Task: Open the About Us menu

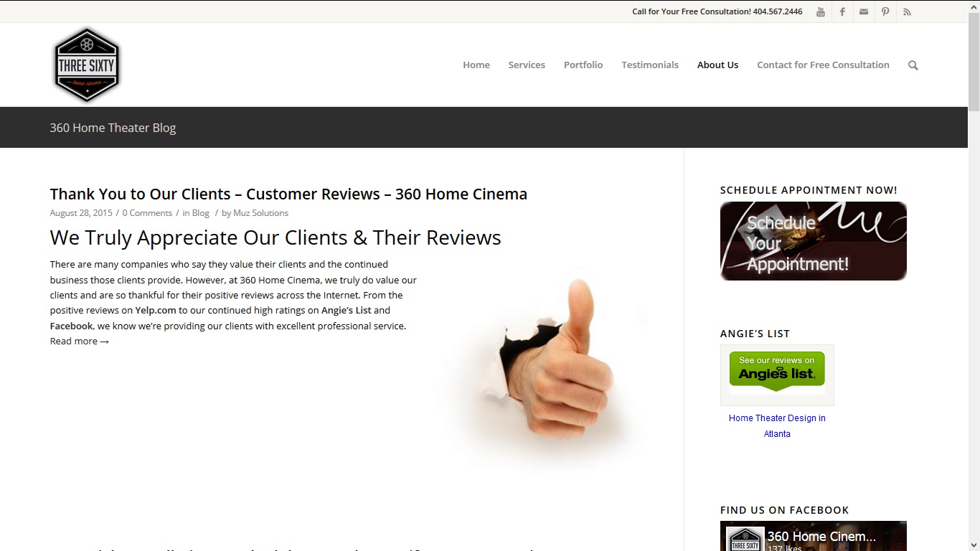Action: [x=717, y=65]
